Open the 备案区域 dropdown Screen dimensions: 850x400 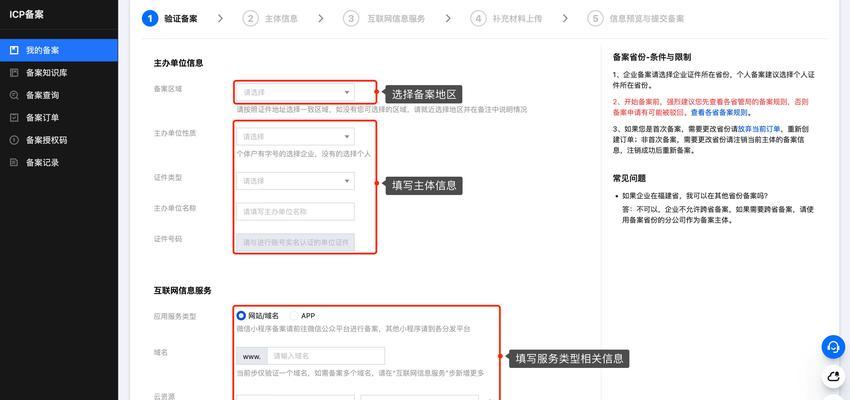coord(295,92)
